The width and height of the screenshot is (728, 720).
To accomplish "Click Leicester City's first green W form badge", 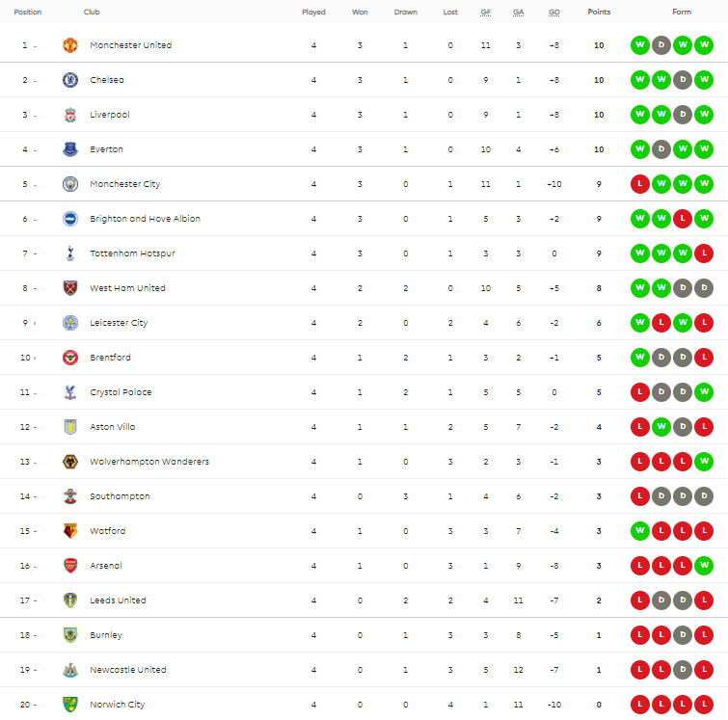I will tap(640, 323).
